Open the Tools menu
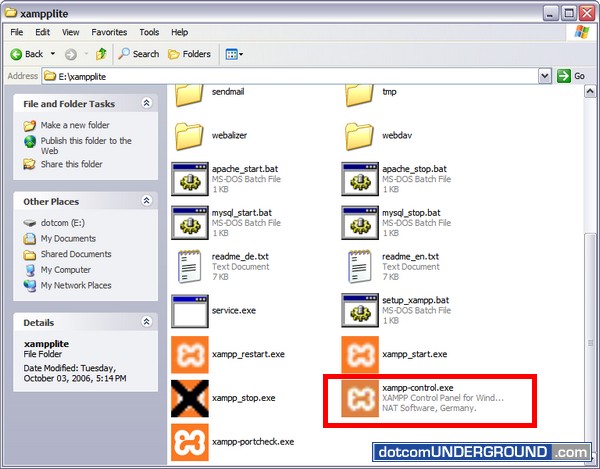The image size is (600, 469). tap(149, 32)
